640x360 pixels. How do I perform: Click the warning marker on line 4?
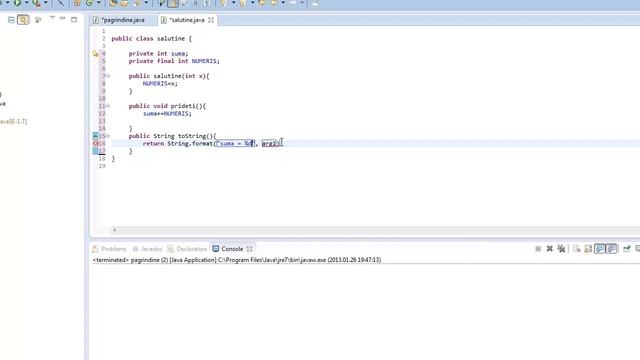[x=95, y=53]
